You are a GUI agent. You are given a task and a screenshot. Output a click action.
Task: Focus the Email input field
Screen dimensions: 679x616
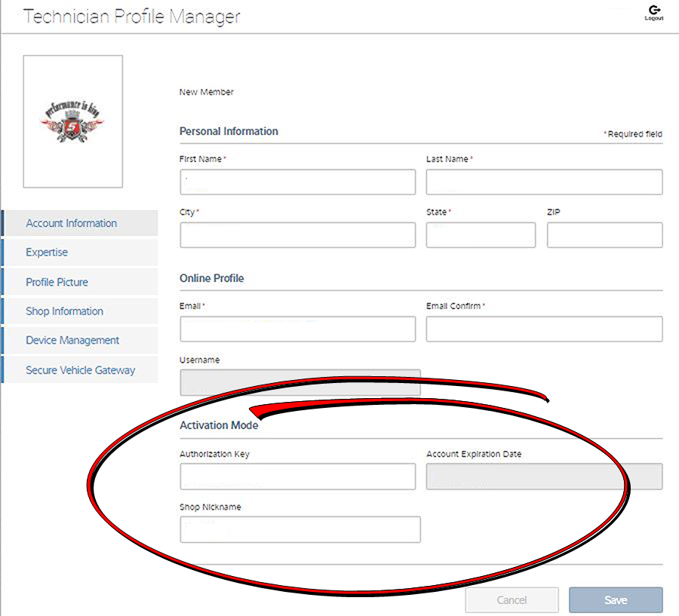point(297,329)
